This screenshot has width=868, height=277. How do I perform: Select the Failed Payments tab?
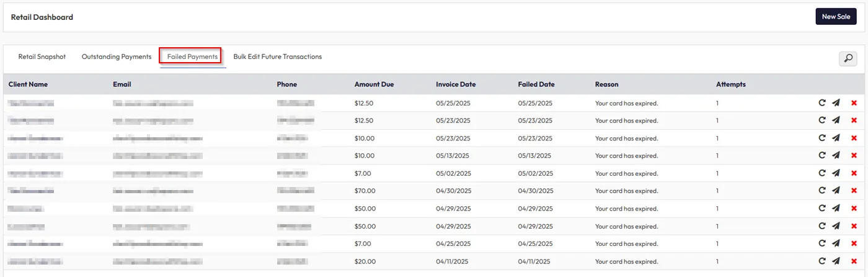click(192, 57)
